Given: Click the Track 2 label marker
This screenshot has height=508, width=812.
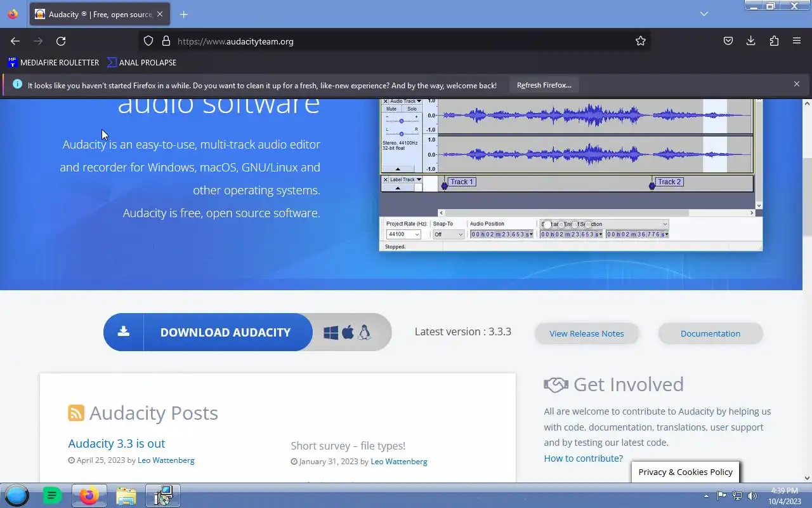Looking at the screenshot, I should click(669, 182).
